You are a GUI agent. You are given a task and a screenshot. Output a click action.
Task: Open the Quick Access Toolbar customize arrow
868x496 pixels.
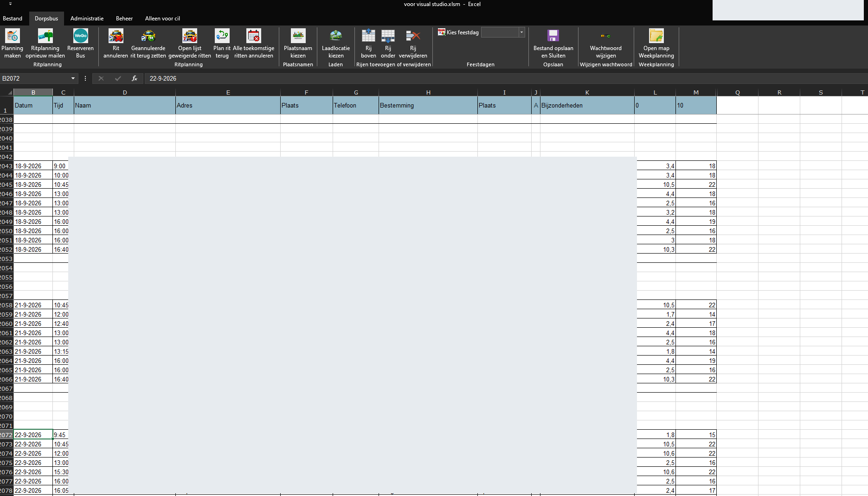[x=10, y=4]
